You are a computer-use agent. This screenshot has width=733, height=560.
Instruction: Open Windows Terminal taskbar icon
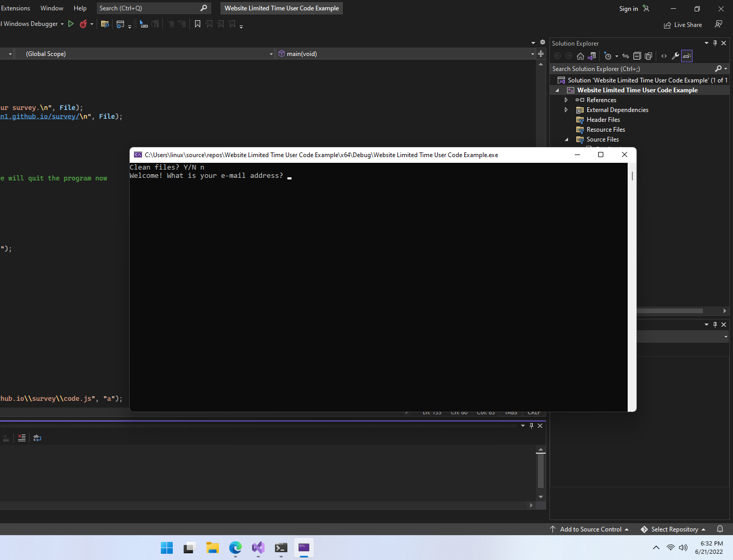pyautogui.click(x=281, y=548)
